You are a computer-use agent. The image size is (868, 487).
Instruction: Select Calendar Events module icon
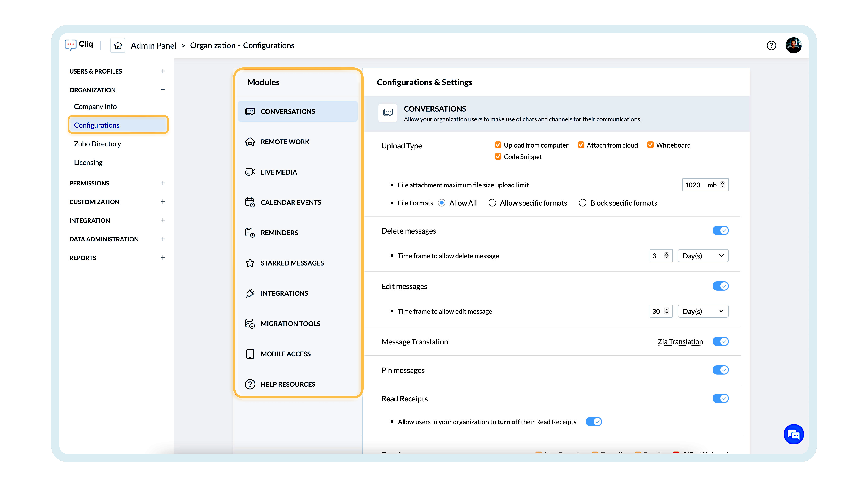coord(250,202)
